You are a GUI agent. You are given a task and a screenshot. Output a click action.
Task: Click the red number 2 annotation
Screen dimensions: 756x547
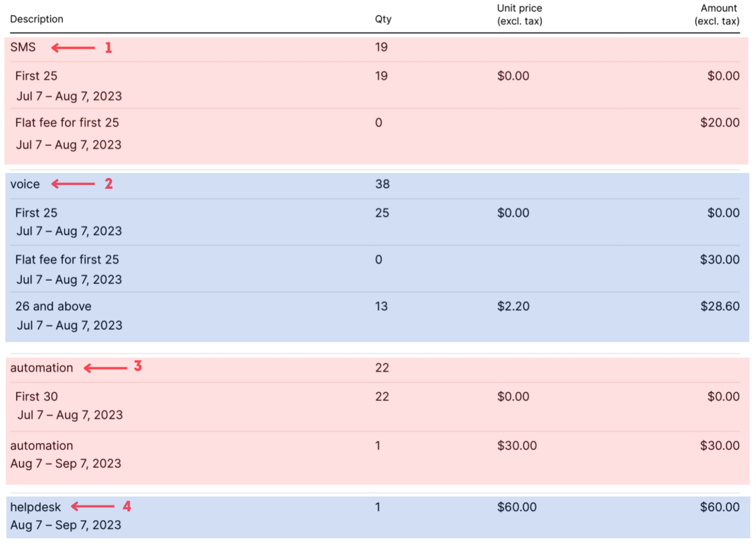[109, 184]
